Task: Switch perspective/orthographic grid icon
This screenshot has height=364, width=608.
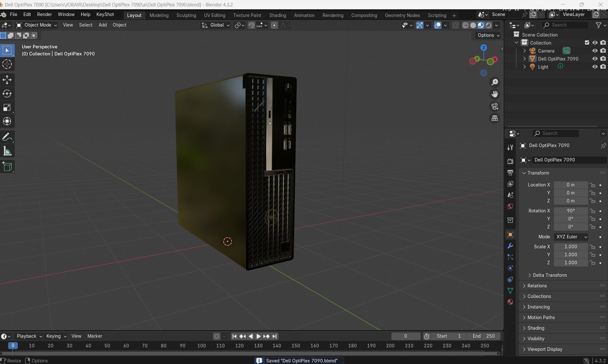Action: point(495,118)
